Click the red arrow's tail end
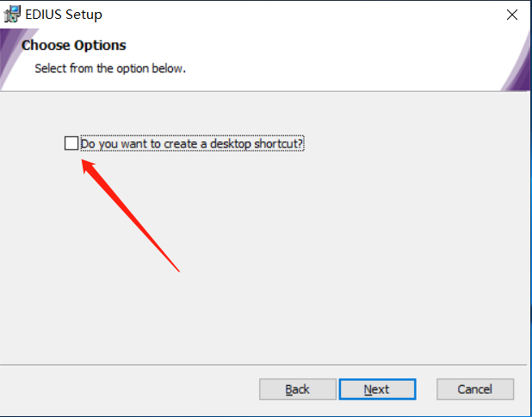The height and width of the screenshot is (417, 532). (x=177, y=271)
